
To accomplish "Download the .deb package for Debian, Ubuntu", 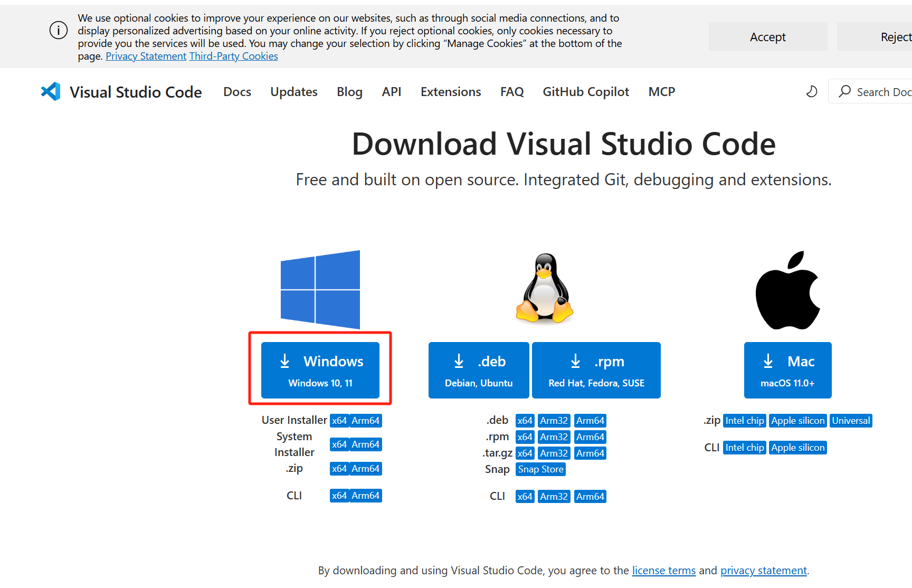I will click(x=479, y=370).
